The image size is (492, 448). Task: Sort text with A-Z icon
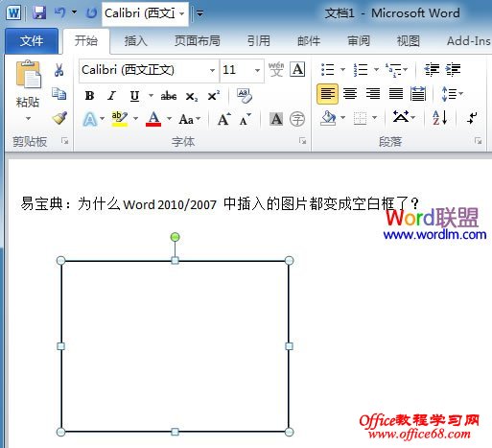pos(439,118)
